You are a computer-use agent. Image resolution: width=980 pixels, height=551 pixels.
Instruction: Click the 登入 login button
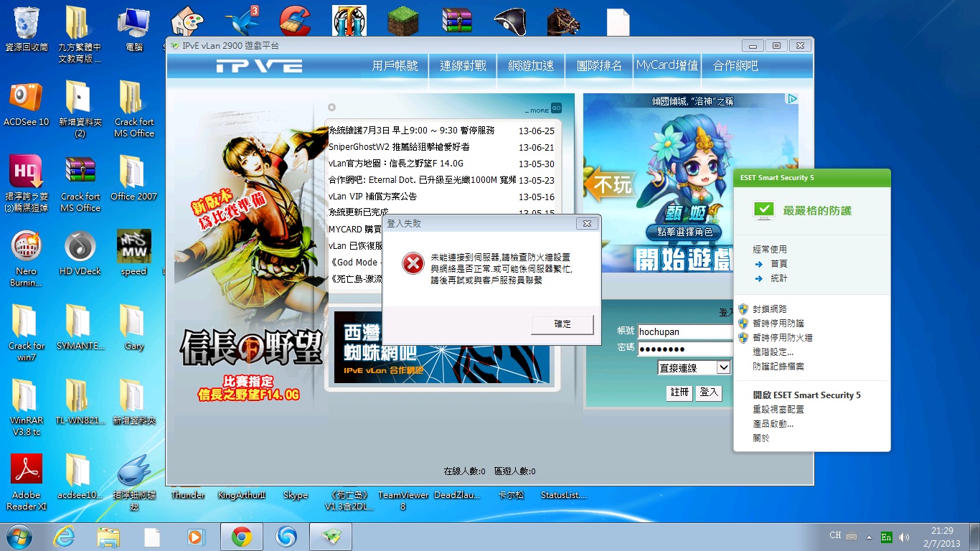point(709,392)
